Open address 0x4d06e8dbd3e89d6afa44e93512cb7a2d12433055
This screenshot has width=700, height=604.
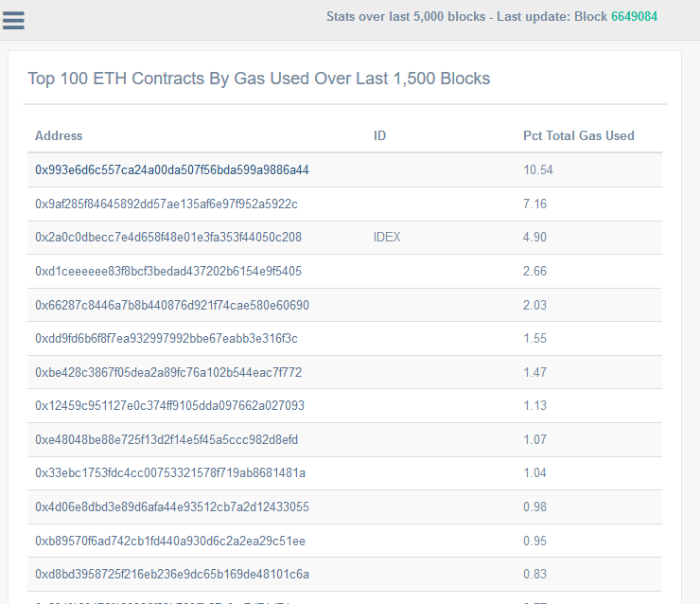pyautogui.click(x=172, y=507)
